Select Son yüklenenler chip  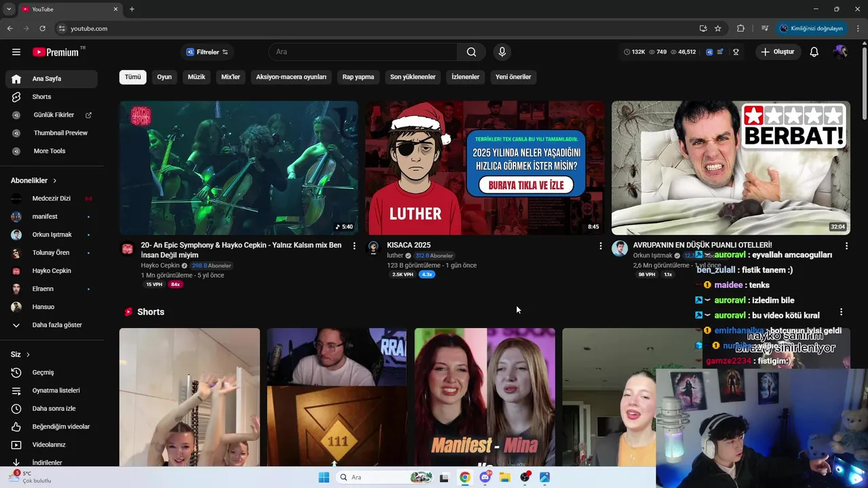click(x=413, y=77)
